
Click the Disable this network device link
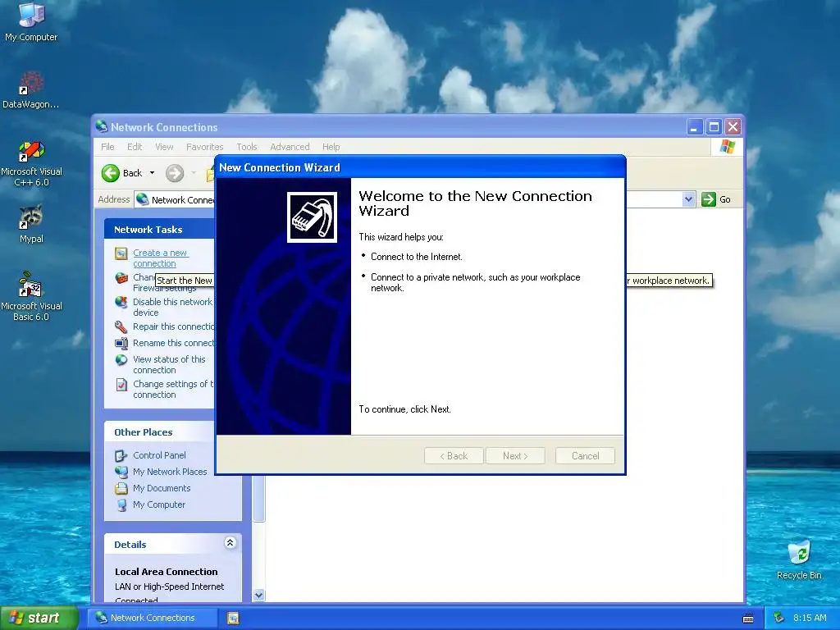pos(172,307)
